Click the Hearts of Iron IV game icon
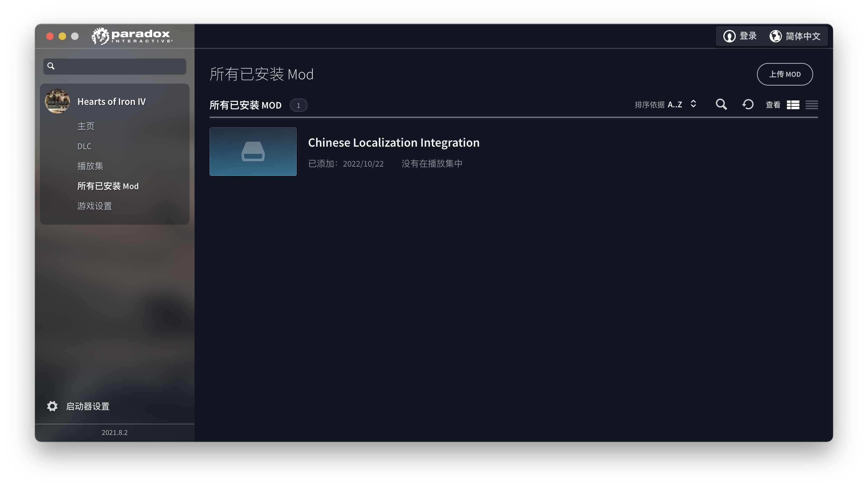 pyautogui.click(x=57, y=101)
